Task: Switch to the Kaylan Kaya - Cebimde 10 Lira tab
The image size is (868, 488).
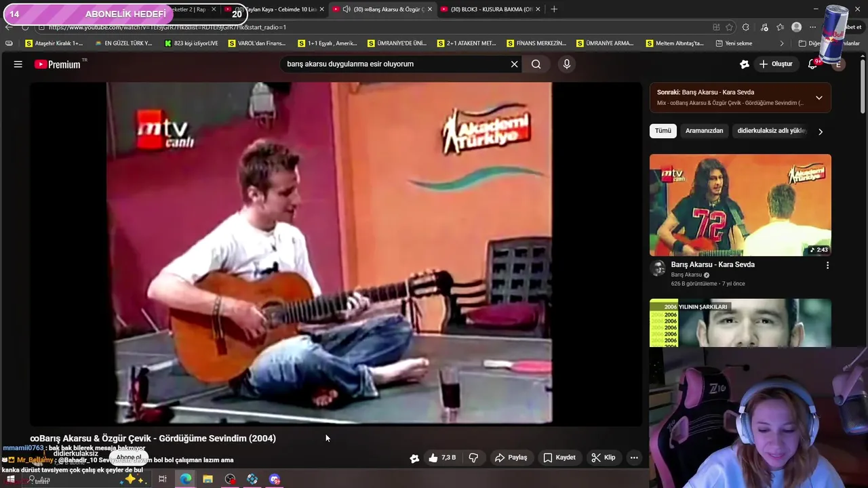Action: pyautogui.click(x=276, y=9)
